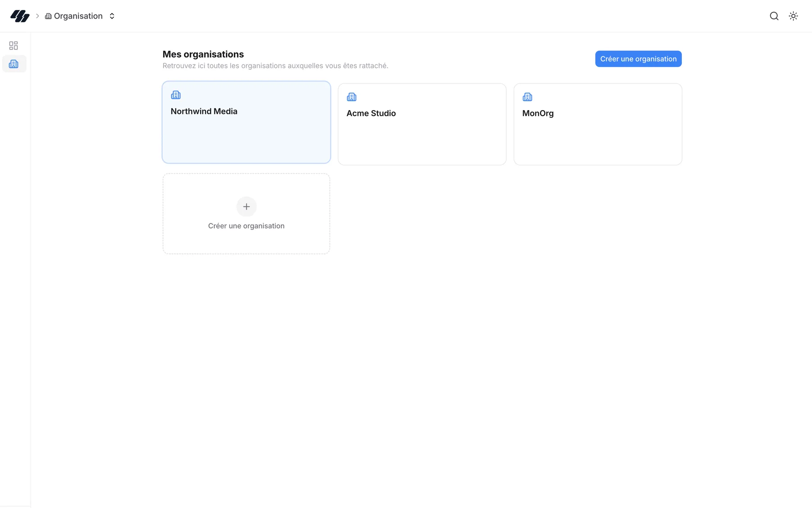
Task: Select the organisations building icon in sidebar
Action: (14, 64)
